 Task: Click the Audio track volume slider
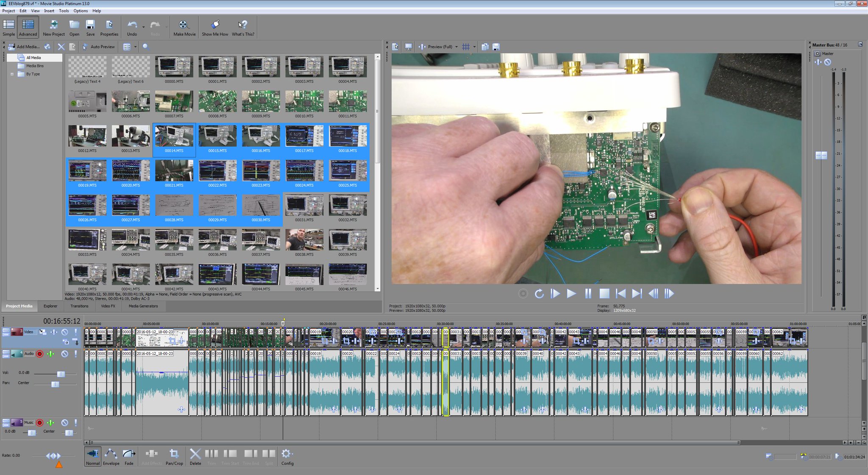tap(61, 374)
